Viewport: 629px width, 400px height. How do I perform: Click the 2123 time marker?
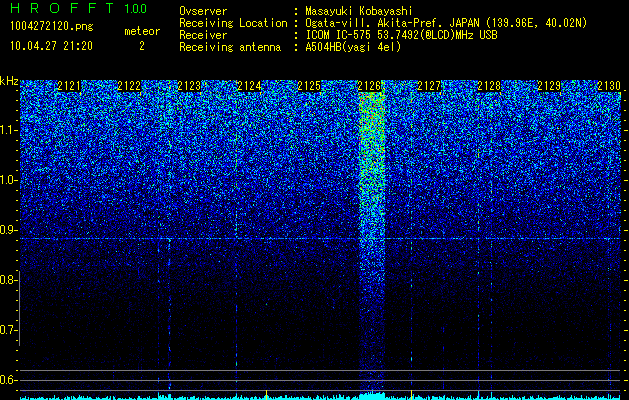189,86
